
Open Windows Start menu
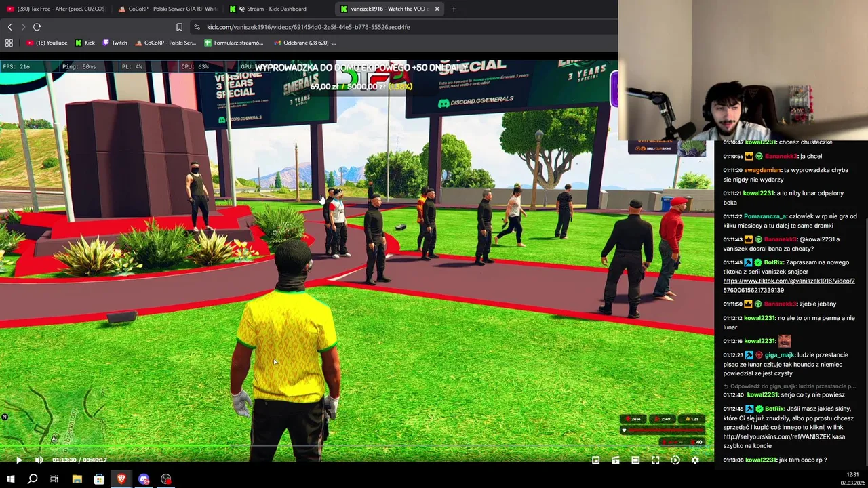point(10,479)
